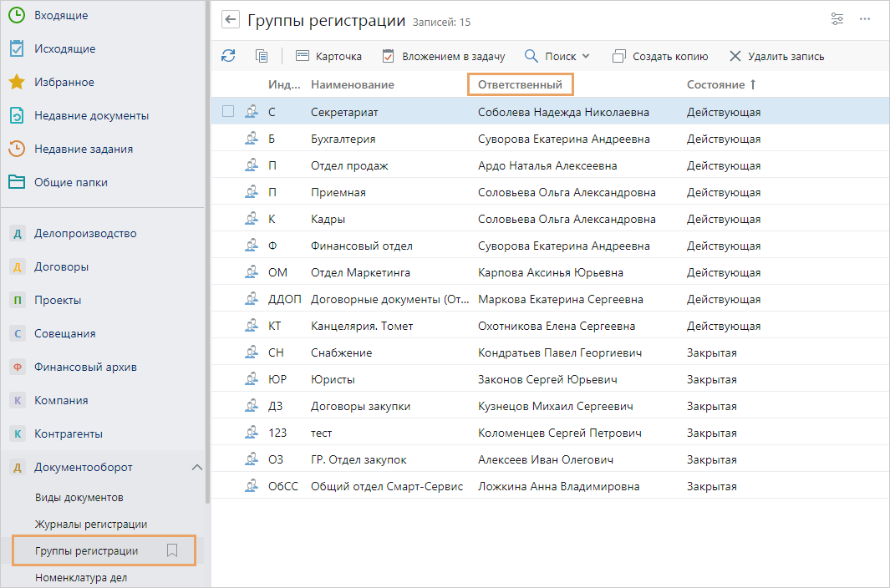Image resolution: width=890 pixels, height=588 pixels.
Task: Click the Ответственный column header
Action: click(x=520, y=84)
